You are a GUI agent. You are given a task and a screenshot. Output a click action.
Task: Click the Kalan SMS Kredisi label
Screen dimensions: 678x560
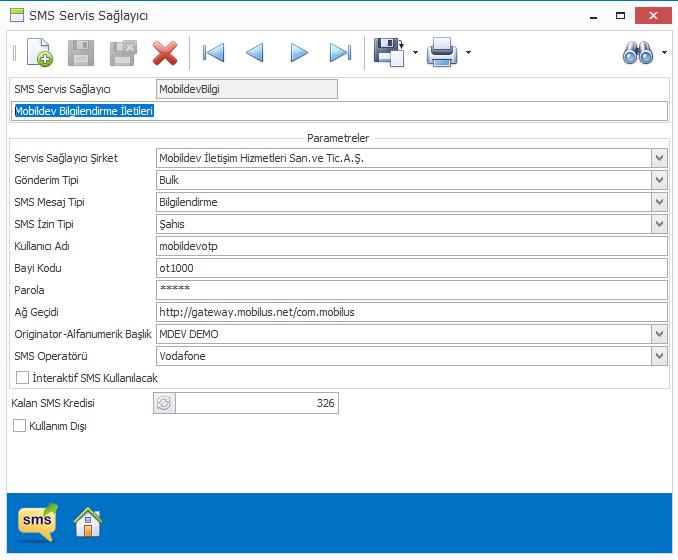tap(53, 403)
